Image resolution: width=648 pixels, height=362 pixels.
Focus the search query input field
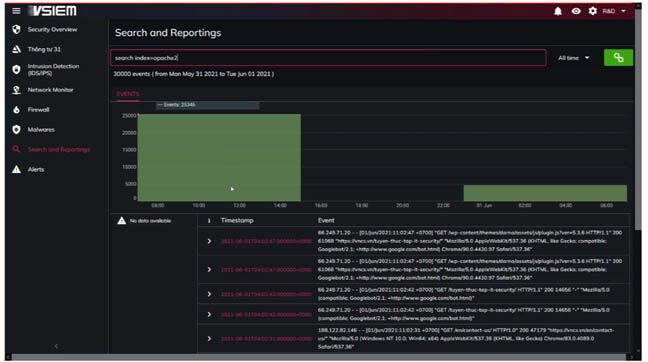(x=328, y=58)
